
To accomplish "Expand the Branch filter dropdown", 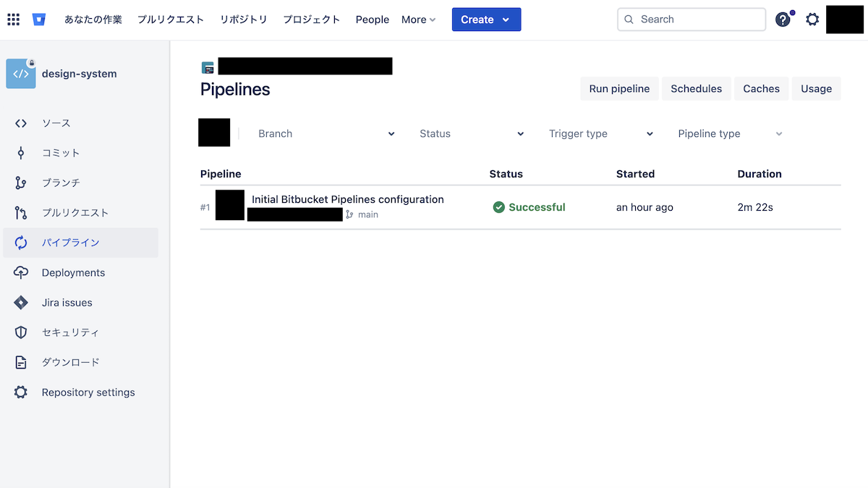I will pos(326,133).
